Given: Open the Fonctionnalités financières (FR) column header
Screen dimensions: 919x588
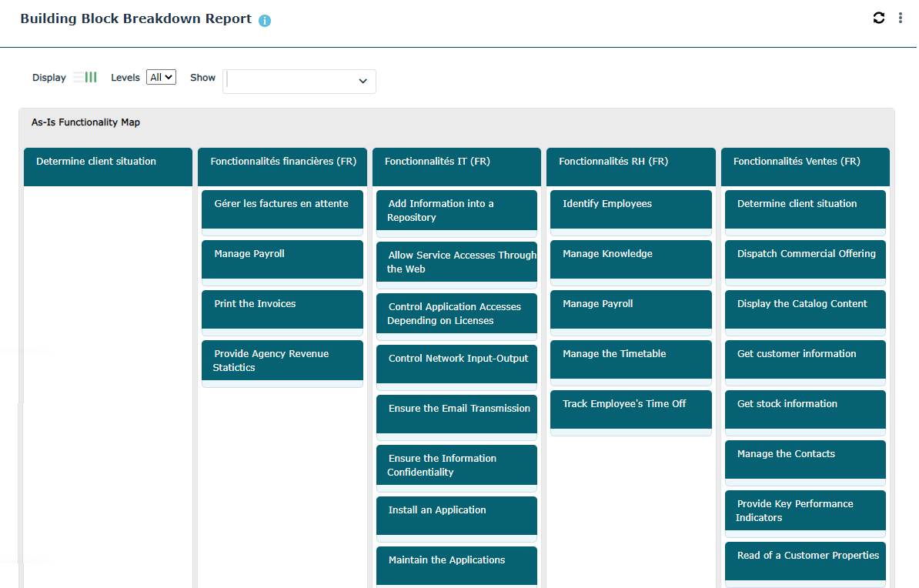Looking at the screenshot, I should pos(283,162).
